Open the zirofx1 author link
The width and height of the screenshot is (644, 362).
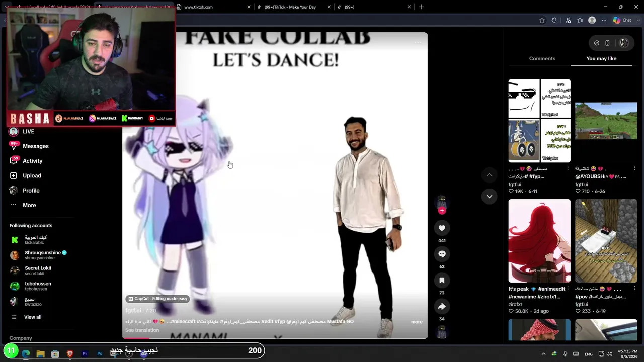click(x=516, y=304)
